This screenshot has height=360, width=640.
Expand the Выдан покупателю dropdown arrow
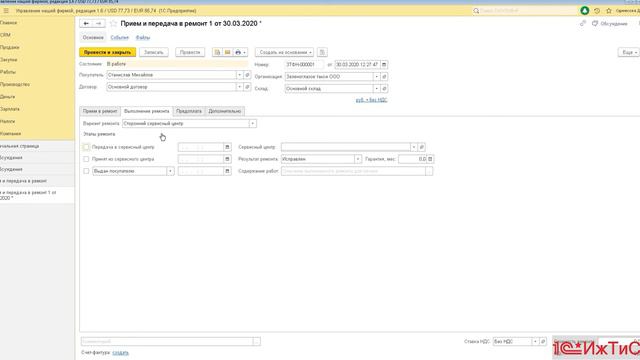coord(170,171)
